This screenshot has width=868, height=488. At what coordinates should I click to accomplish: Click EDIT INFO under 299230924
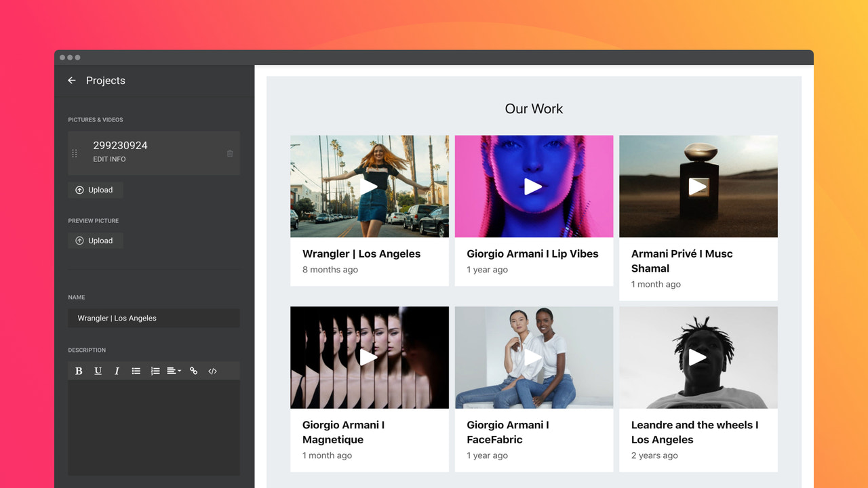(x=109, y=159)
